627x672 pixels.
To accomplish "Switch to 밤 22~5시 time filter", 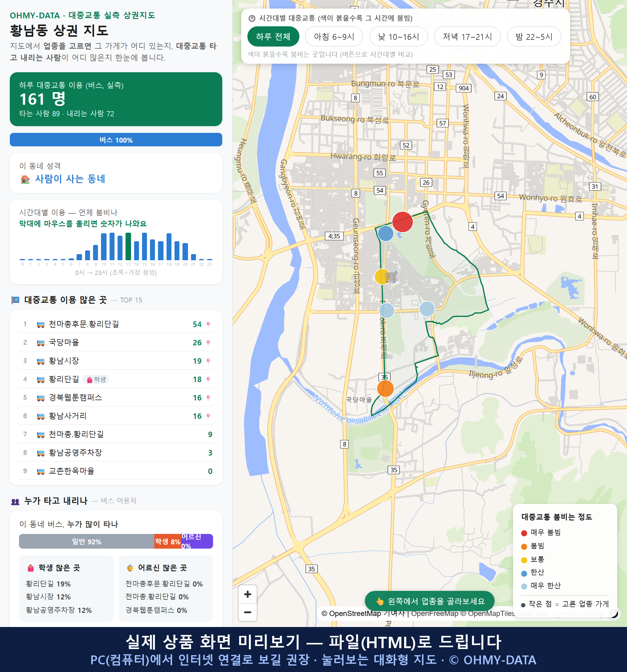I will 534,36.
